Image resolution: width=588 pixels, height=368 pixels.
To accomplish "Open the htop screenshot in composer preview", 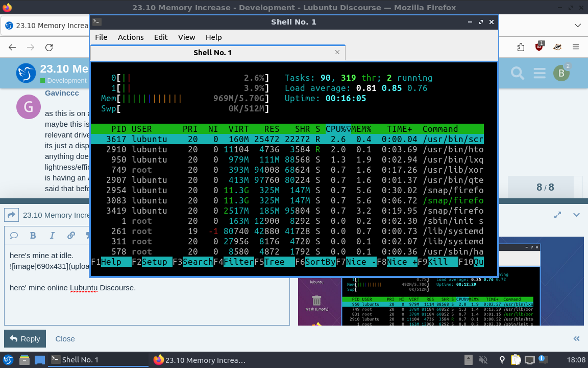I will 441,281.
